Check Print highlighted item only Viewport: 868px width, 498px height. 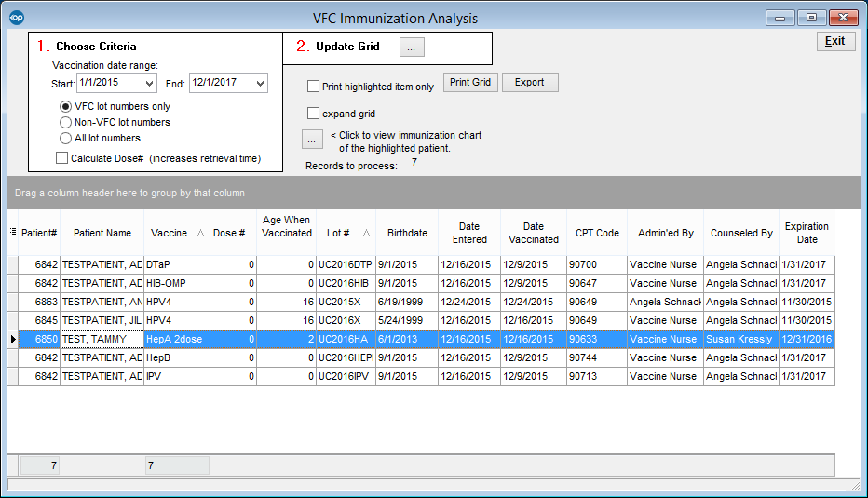click(314, 87)
